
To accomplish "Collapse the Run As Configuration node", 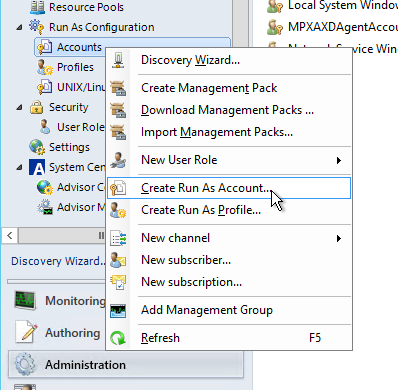I will point(19,27).
